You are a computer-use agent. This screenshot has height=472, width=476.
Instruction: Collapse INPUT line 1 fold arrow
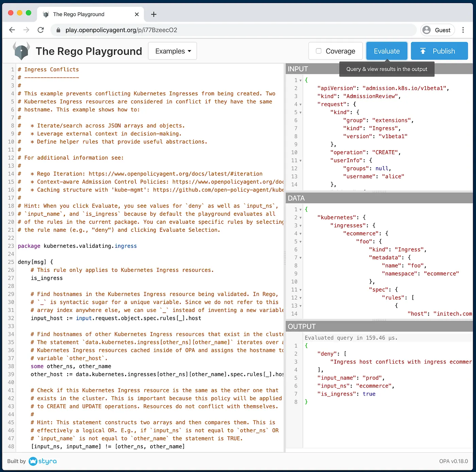pyautogui.click(x=301, y=81)
